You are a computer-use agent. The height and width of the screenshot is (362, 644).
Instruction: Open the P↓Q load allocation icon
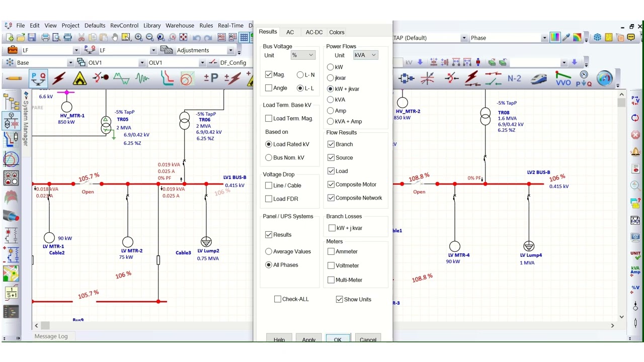(584, 78)
